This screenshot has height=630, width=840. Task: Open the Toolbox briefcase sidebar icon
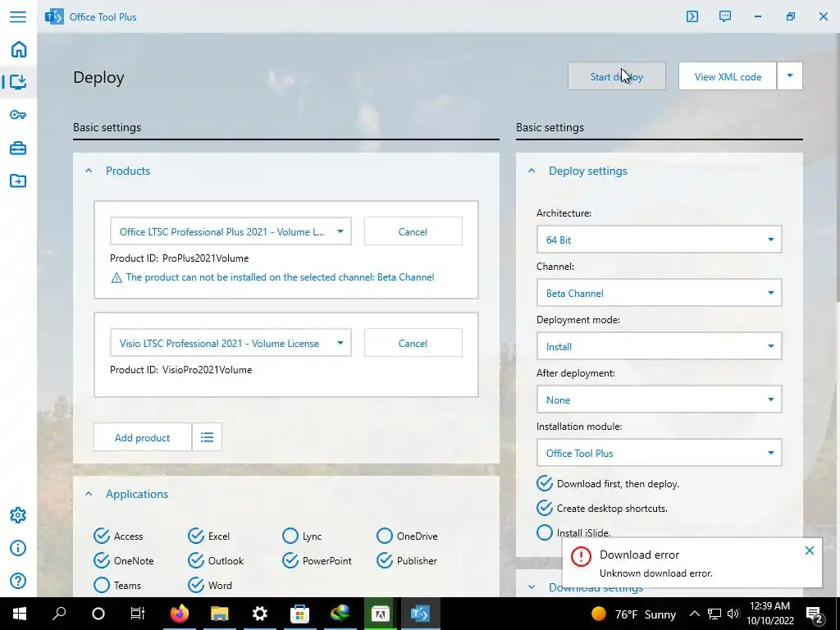(18, 148)
